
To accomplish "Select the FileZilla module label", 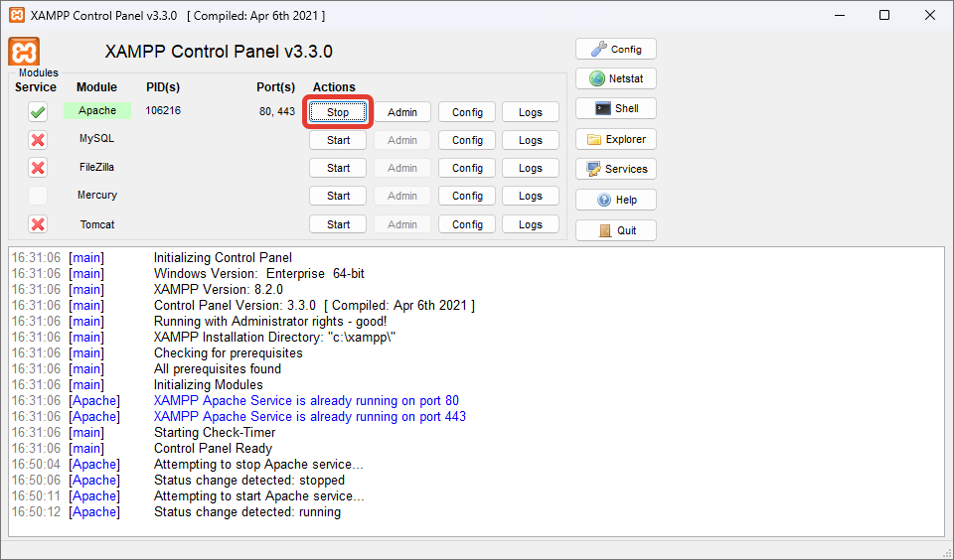I will (x=96, y=167).
